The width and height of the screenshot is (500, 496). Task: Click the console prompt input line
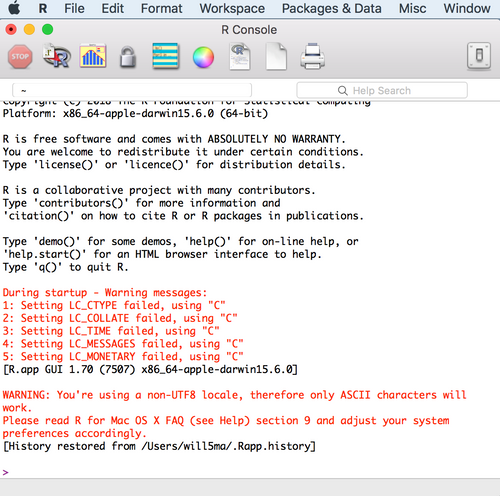tap(250, 472)
